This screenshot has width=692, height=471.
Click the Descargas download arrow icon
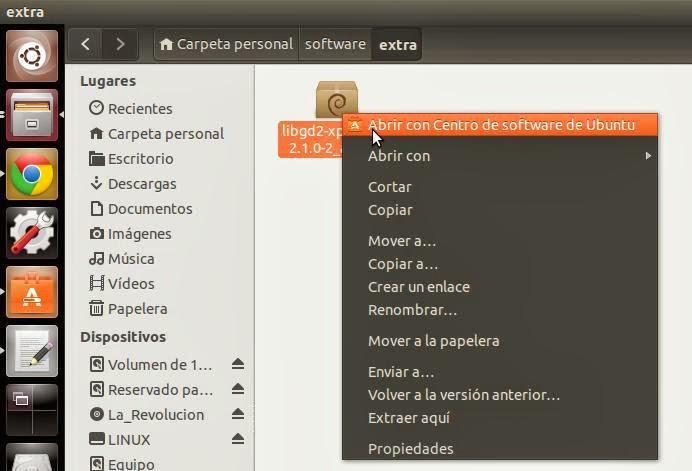click(x=96, y=183)
